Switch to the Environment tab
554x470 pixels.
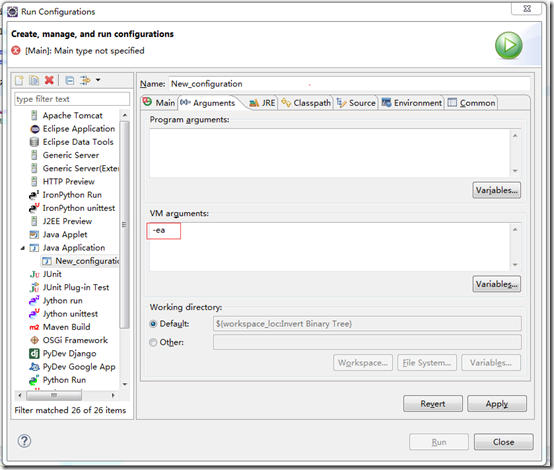pyautogui.click(x=412, y=103)
